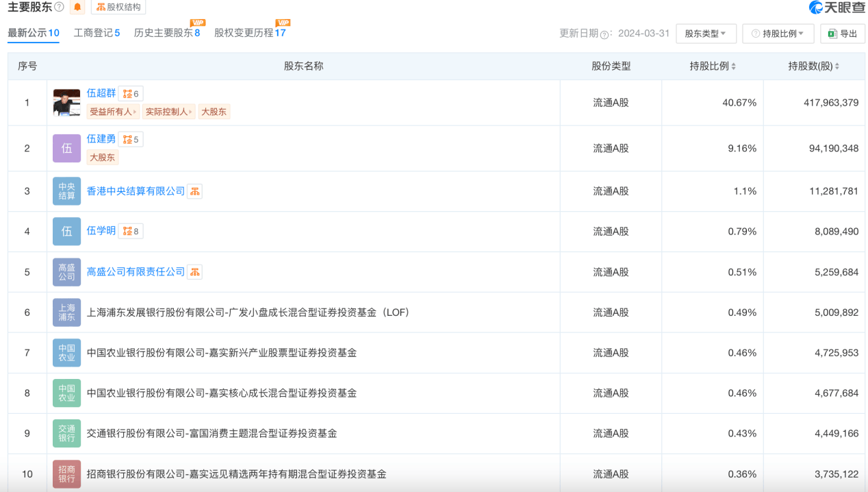
Task: Expand the 持股比例 filter dropdown
Action: pos(778,34)
